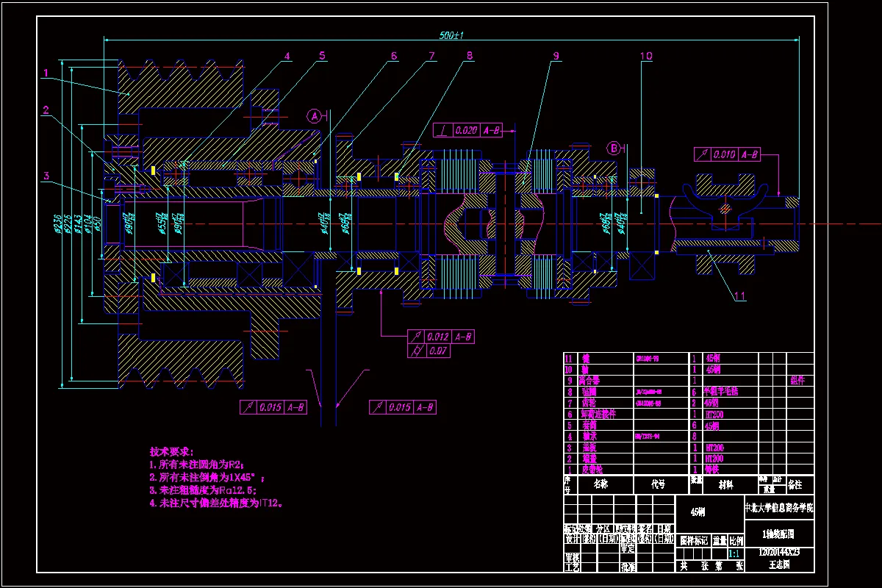The width and height of the screenshot is (882, 588).
Task: Click the 比例 title block label
Action: point(736,542)
